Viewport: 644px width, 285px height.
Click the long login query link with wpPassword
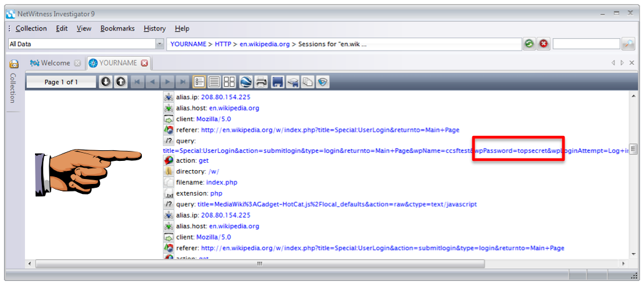pos(396,151)
